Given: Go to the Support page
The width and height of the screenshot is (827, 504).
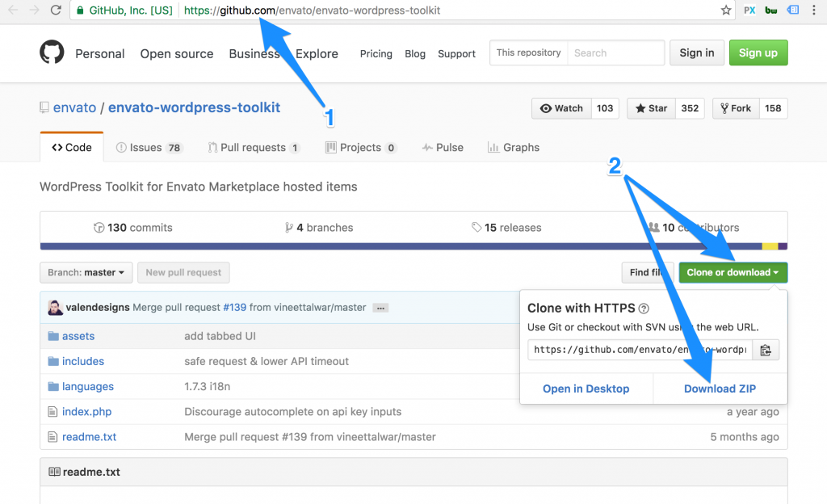Looking at the screenshot, I should (x=457, y=54).
